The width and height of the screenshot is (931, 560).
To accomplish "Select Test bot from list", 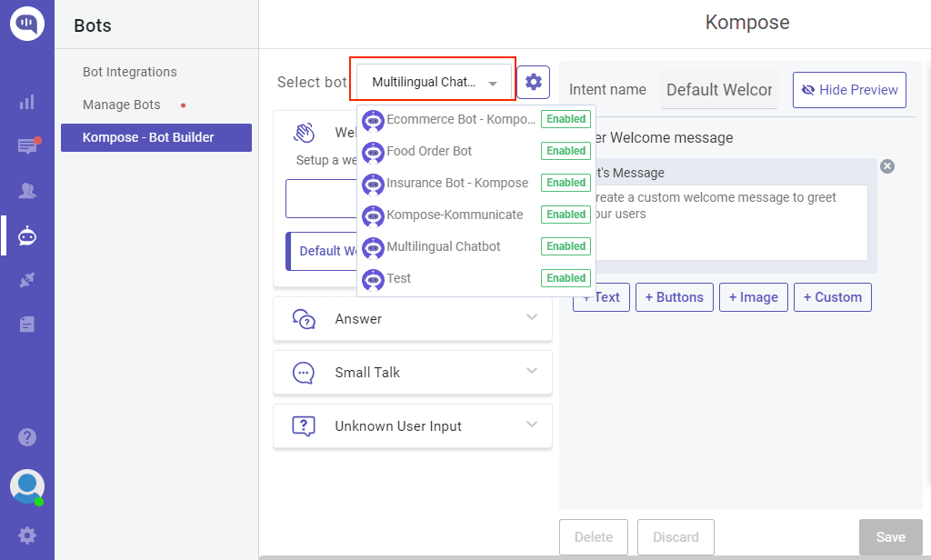I will (476, 278).
